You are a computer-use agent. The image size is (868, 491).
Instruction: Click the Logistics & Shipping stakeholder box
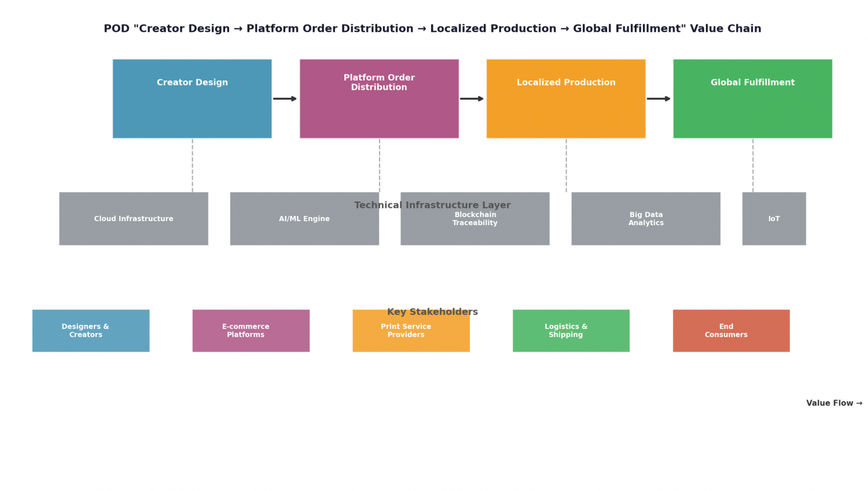point(571,331)
